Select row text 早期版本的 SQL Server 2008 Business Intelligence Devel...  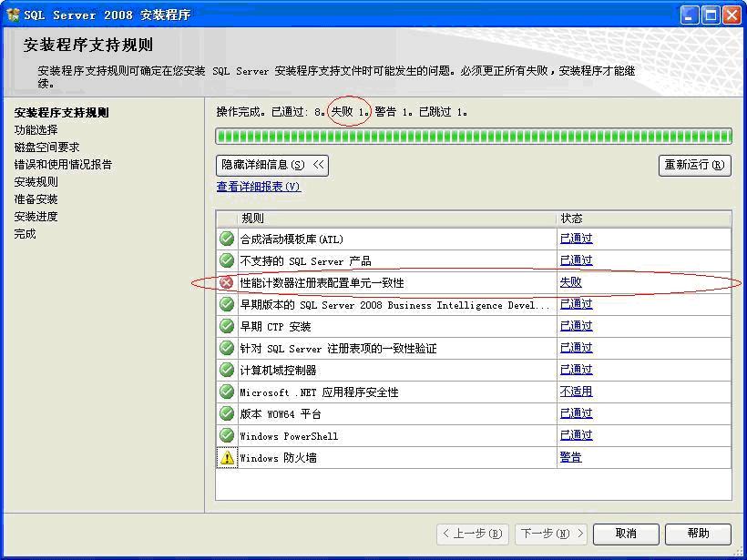[395, 305]
